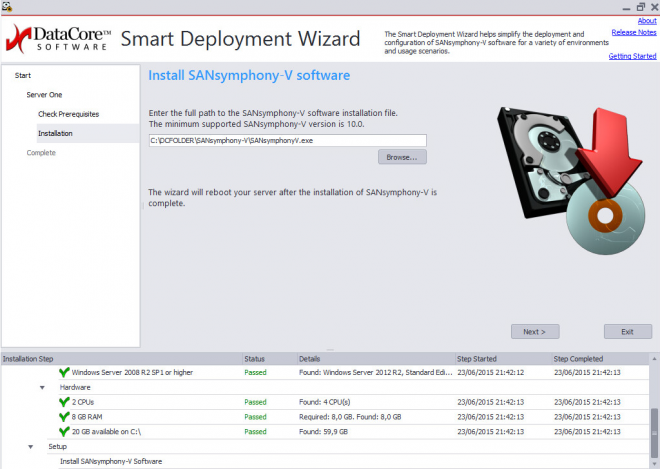Click the '2 CPUs' row text
660x469 pixels.
tap(83, 402)
